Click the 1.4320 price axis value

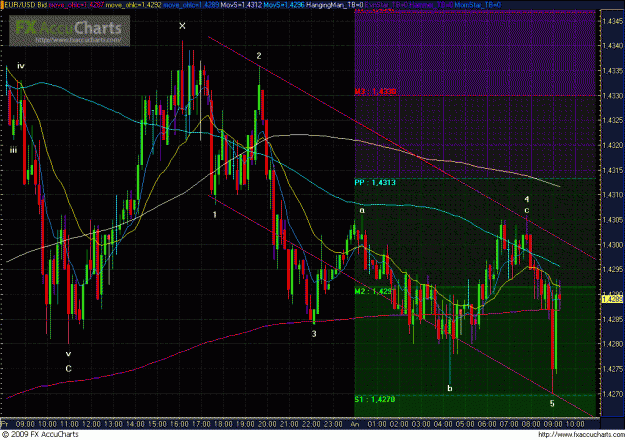(x=613, y=145)
